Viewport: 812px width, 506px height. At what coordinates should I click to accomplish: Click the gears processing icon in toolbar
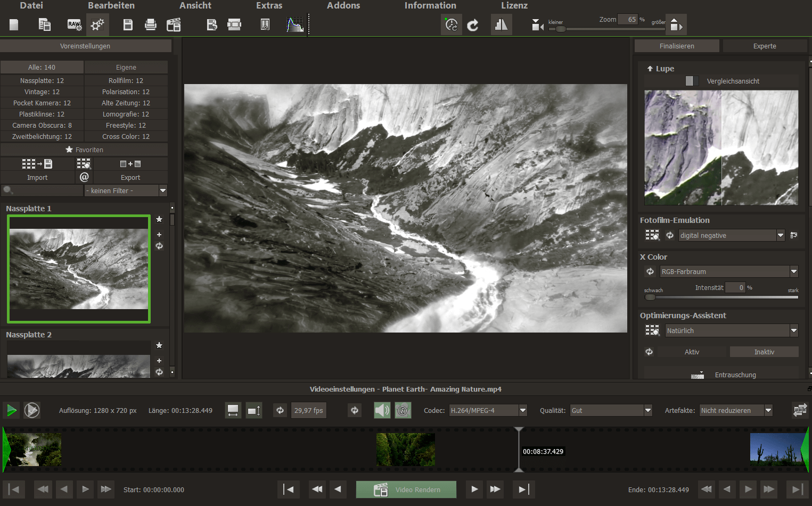pyautogui.click(x=97, y=24)
